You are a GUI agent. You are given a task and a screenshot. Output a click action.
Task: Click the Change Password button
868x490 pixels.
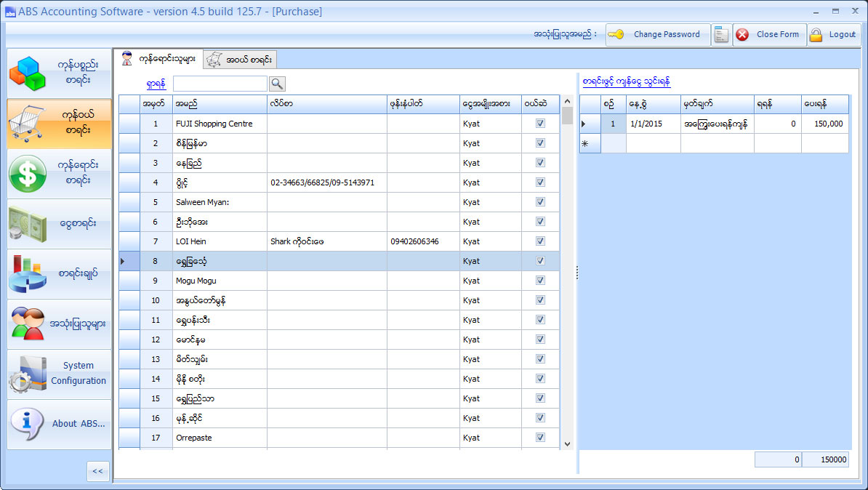[x=658, y=35]
